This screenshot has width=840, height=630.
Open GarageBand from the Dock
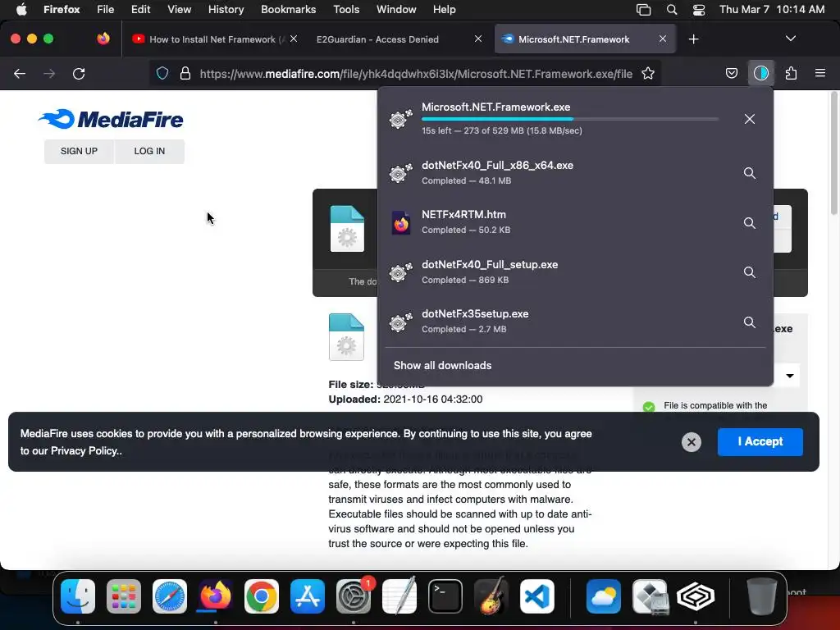491,596
